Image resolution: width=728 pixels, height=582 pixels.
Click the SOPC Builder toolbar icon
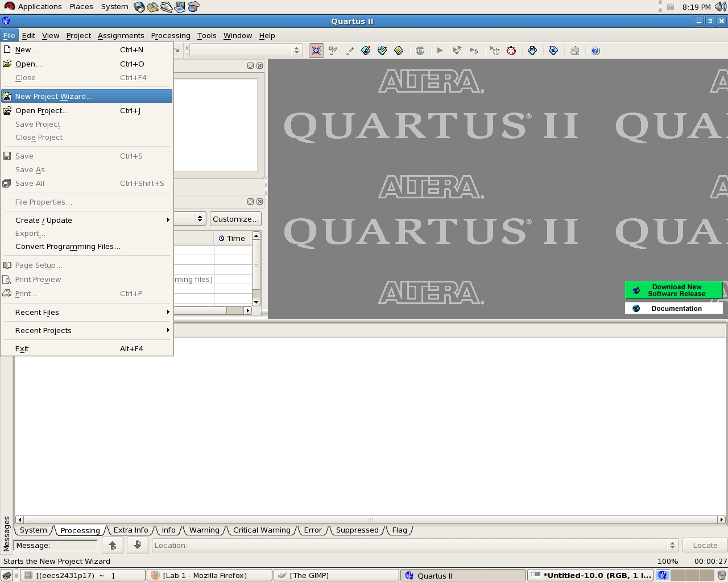tap(575, 51)
